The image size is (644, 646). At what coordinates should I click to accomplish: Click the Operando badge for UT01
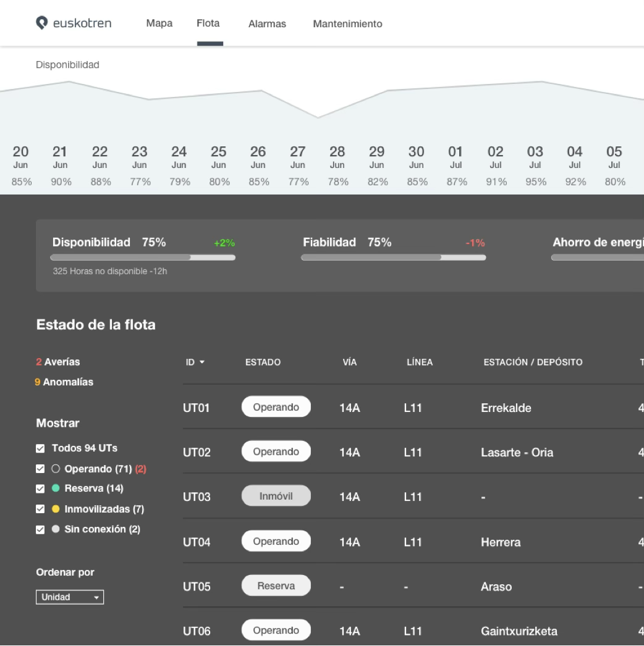tap(276, 408)
